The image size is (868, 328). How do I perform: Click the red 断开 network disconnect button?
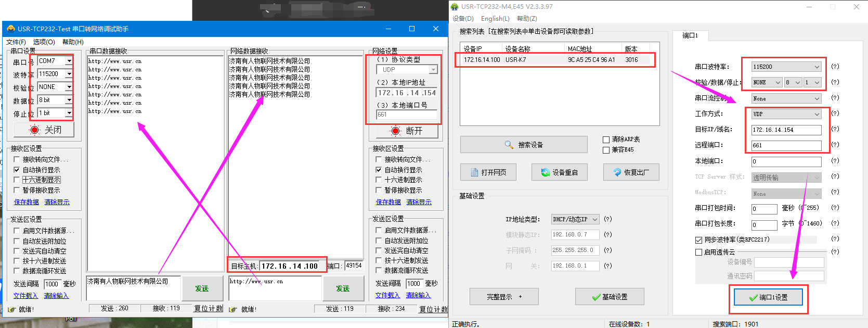pyautogui.click(x=406, y=131)
